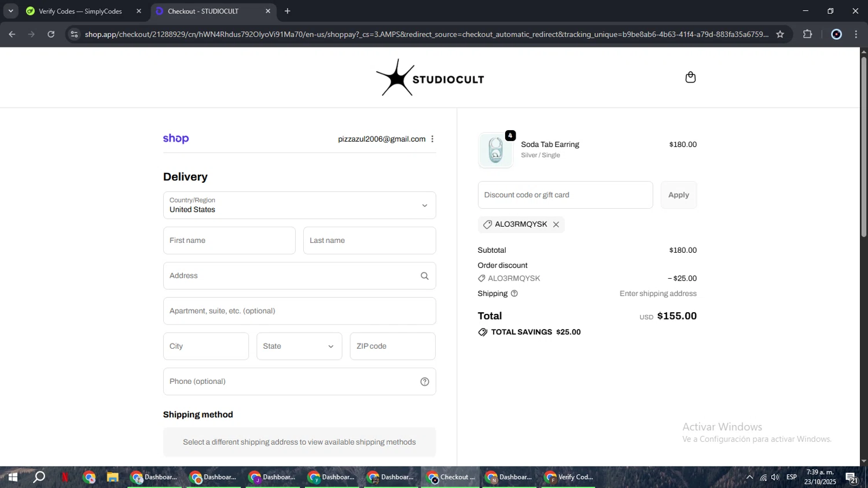View site information in the address bar
Screen dimensions: 868x488
(74, 34)
